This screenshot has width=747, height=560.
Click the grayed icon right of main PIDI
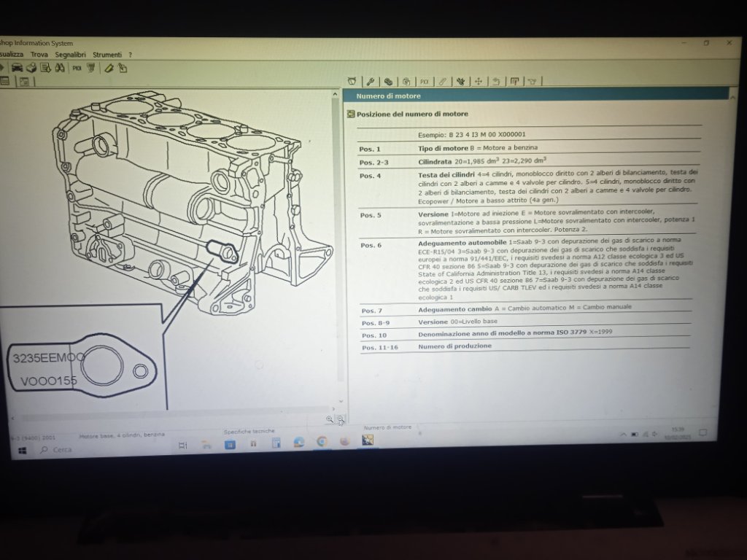click(90, 68)
